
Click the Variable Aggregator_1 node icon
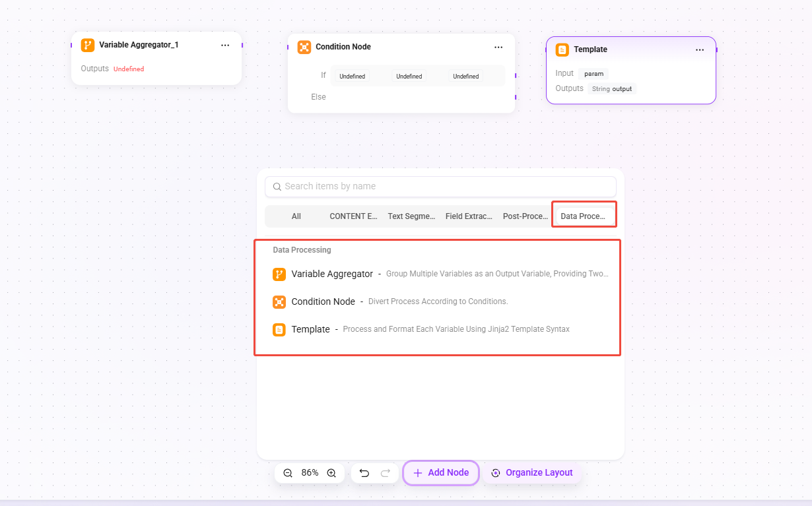tap(88, 45)
